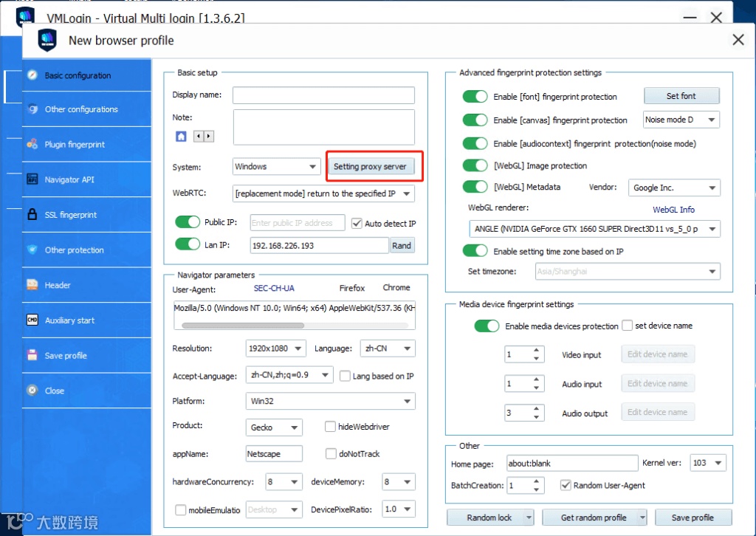The width and height of the screenshot is (756, 536).
Task: Click the Other protection shield icon
Action: [x=32, y=250]
